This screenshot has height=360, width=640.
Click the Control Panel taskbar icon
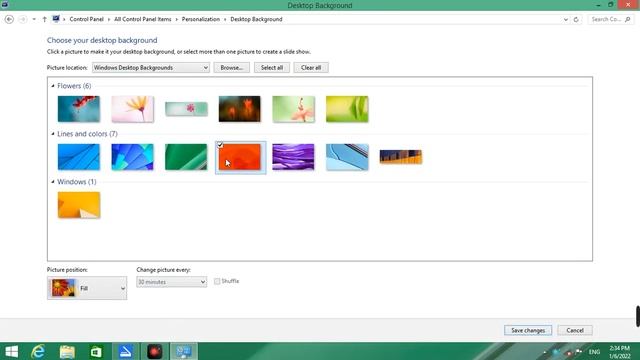[184, 351]
